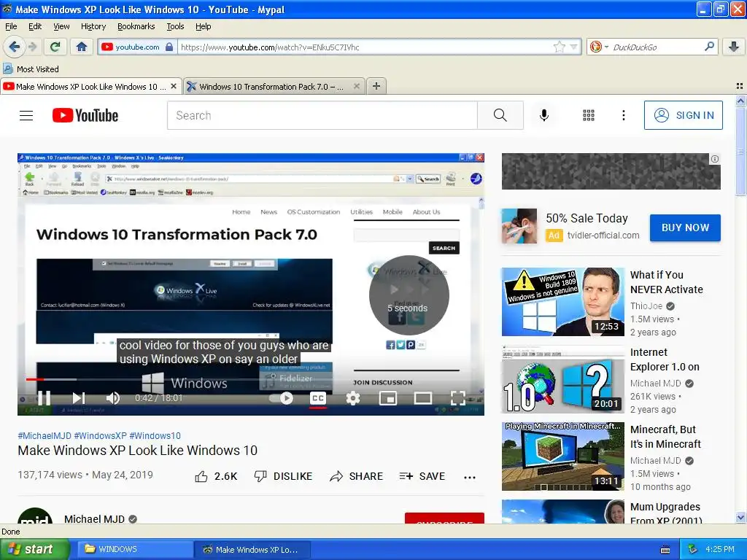The height and width of the screenshot is (560, 747).
Task: Switch to miniplayer mode
Action: click(388, 397)
